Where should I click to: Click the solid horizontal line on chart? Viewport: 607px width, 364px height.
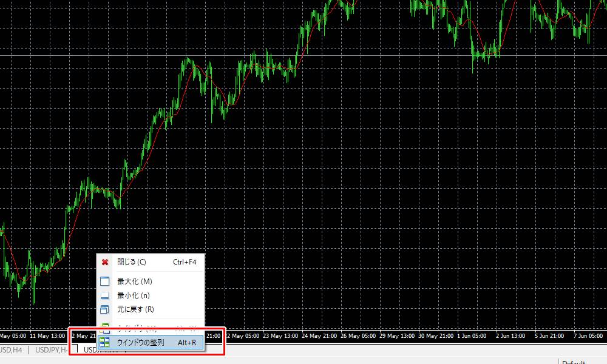click(364, 56)
